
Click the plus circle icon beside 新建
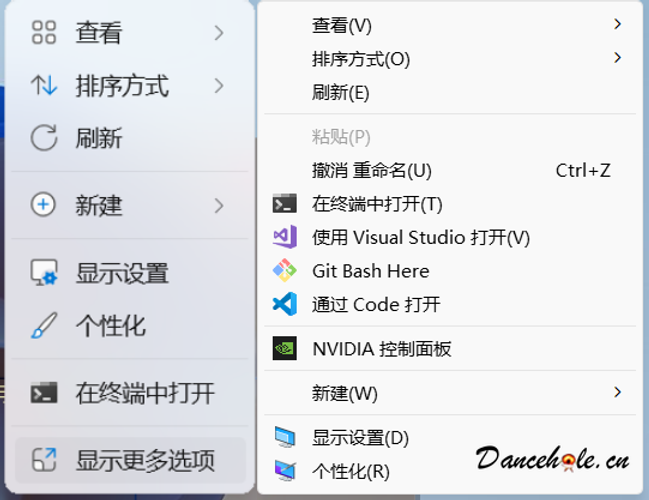point(43,204)
